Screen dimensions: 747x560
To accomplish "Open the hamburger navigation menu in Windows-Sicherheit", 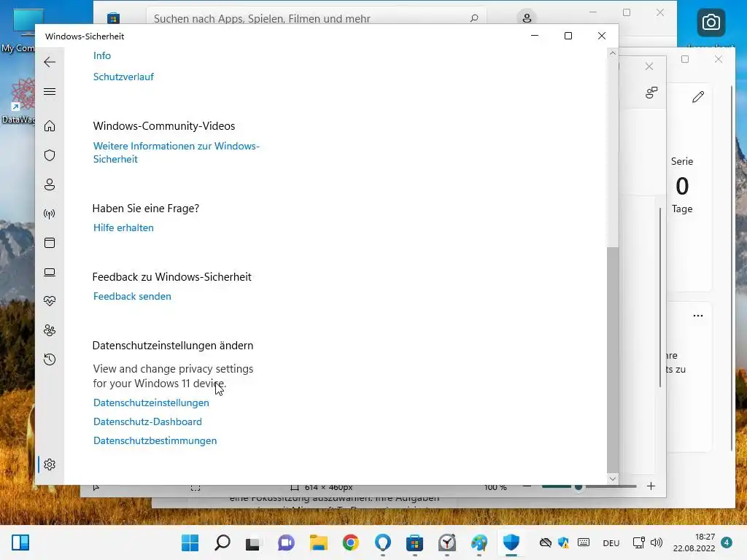I will 50,91.
